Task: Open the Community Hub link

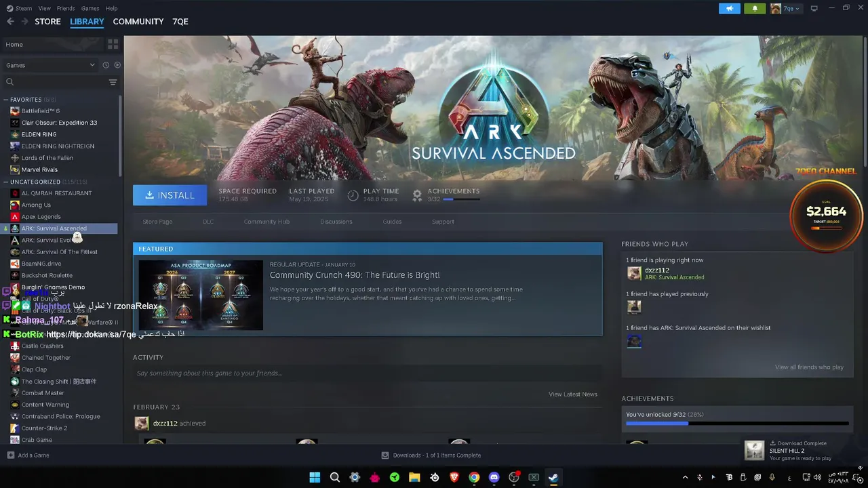Action: coord(267,222)
